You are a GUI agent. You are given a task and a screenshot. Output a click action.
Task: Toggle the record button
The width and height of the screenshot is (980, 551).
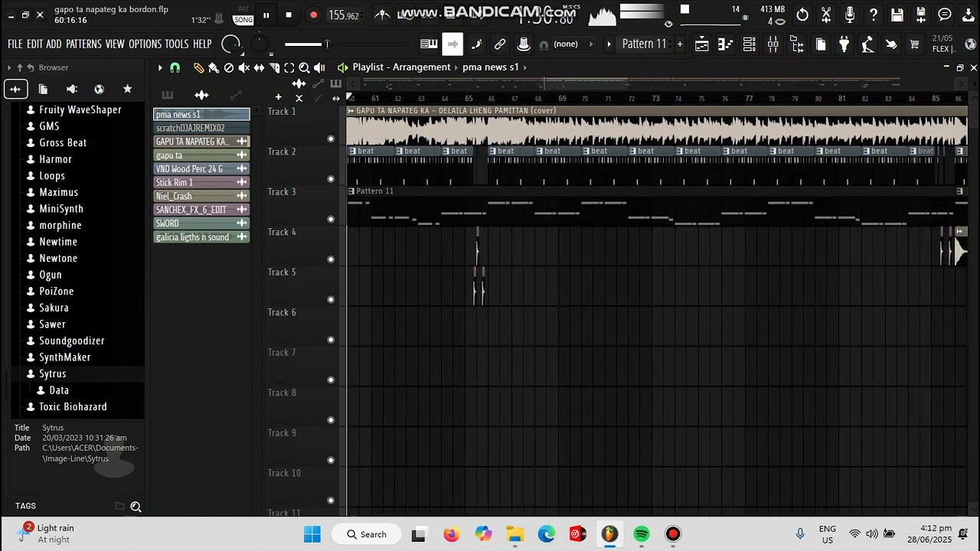(313, 15)
